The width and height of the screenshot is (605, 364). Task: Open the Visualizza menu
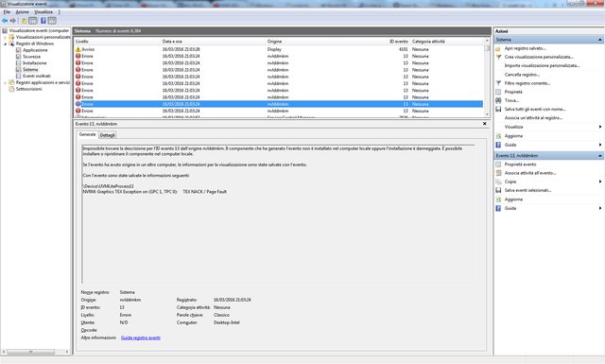pos(43,12)
